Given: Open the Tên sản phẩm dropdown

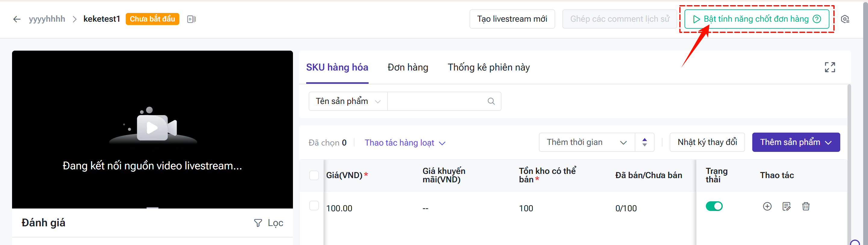Looking at the screenshot, I should point(348,101).
